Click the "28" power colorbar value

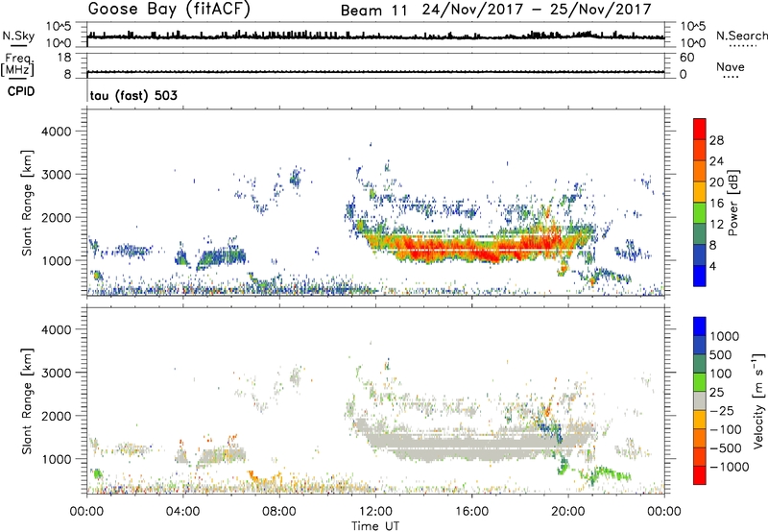coord(716,140)
